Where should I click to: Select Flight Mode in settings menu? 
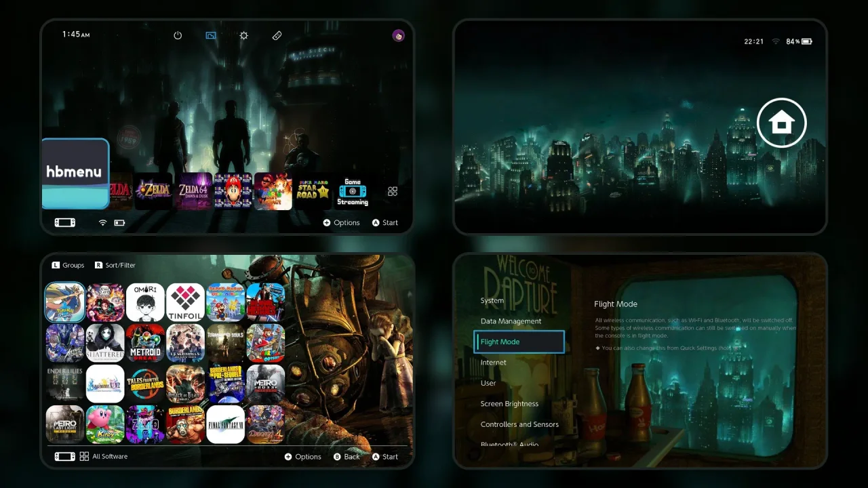click(x=519, y=342)
